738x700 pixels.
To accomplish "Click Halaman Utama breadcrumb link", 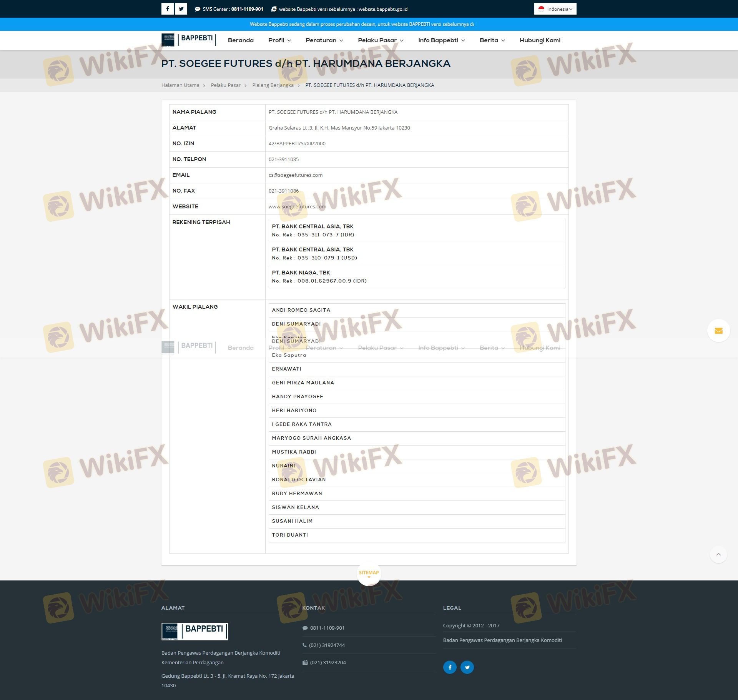I will (180, 85).
